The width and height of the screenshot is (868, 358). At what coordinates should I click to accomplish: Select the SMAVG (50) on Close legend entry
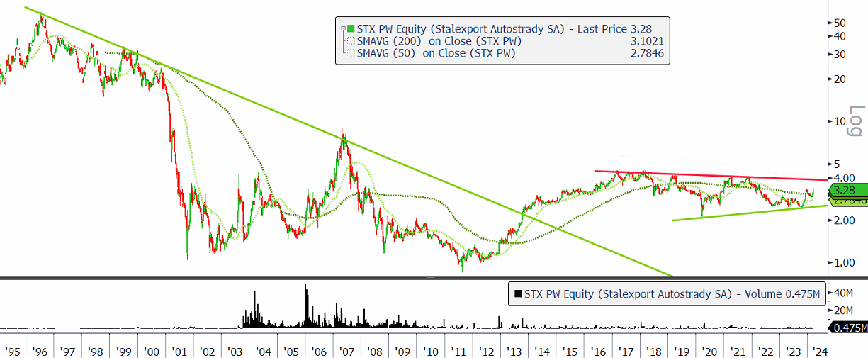click(x=435, y=53)
